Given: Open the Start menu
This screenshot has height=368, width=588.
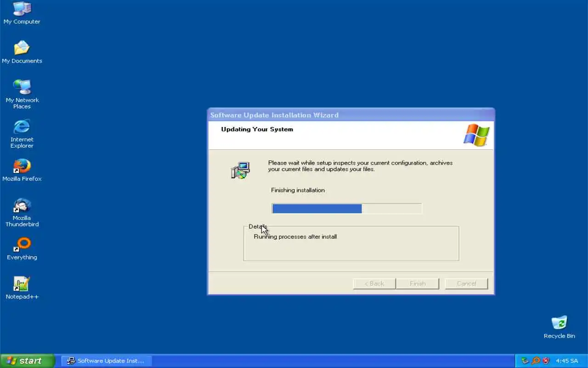Looking at the screenshot, I should [x=28, y=361].
